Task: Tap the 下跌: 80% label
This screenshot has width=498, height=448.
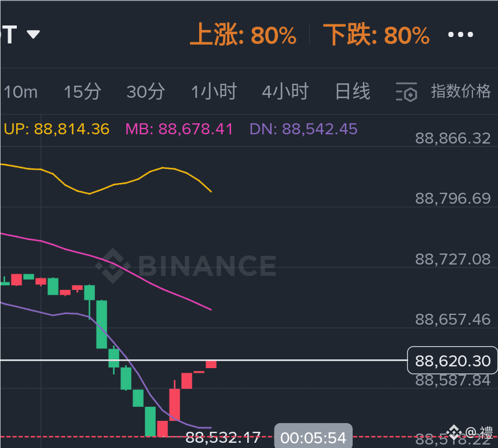Action: point(376,35)
